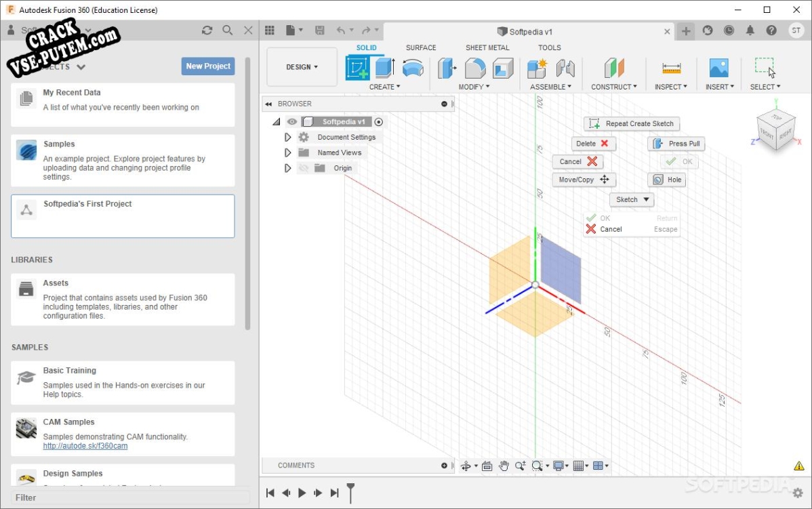Image resolution: width=812 pixels, height=509 pixels.
Task: Select the Create Sketch tool
Action: [357, 68]
